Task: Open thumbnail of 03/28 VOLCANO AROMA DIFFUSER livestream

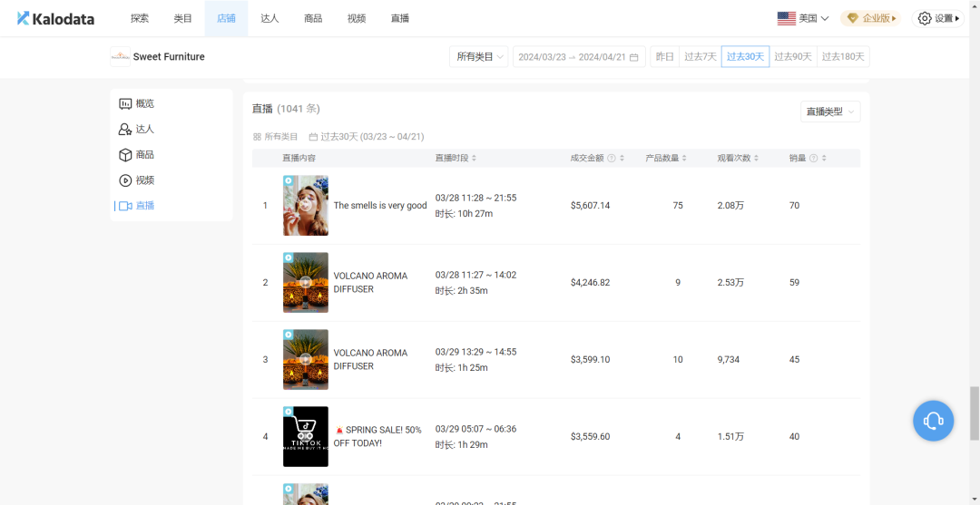Action: pos(306,282)
